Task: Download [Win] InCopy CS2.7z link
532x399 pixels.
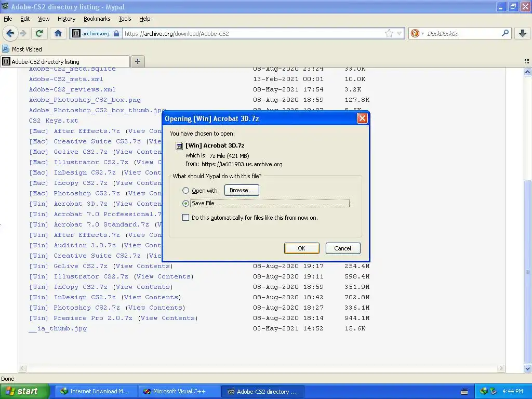Action: pos(68,287)
